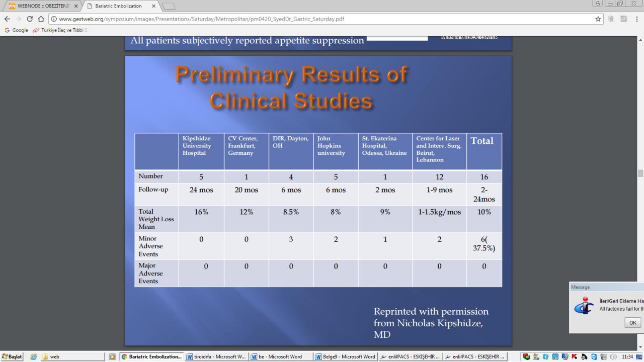Go back to the previous page
The image size is (644, 362).
[x=7, y=19]
